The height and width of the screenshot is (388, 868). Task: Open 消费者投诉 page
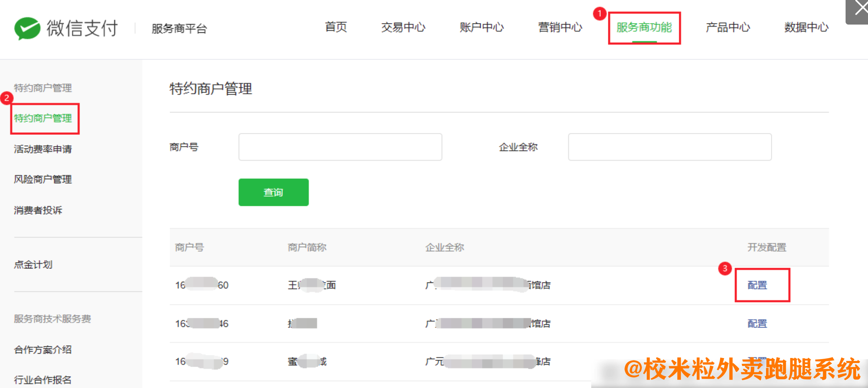pos(38,210)
